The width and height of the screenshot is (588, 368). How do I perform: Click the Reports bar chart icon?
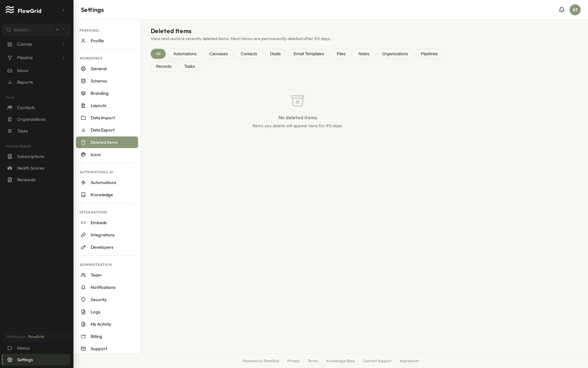coord(10,82)
